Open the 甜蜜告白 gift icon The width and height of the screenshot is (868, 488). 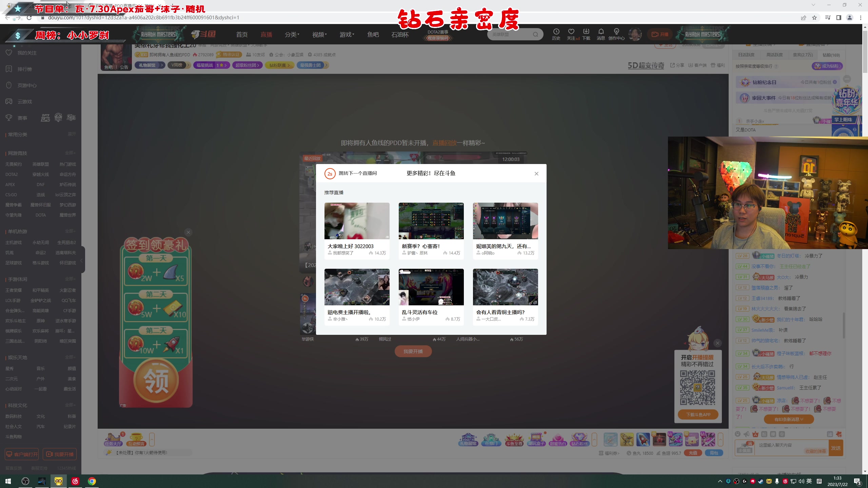558,440
